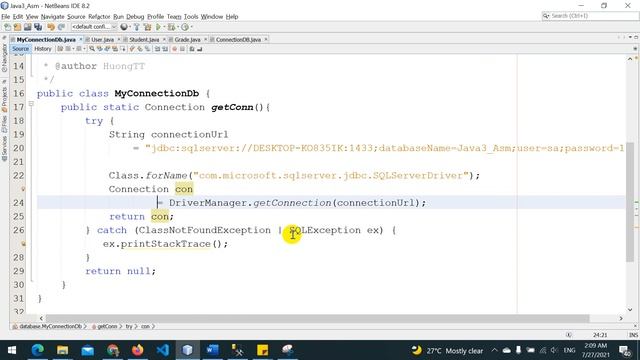The height and width of the screenshot is (360, 640).
Task: Click the Build Project hammer icon
Action: [137, 27]
